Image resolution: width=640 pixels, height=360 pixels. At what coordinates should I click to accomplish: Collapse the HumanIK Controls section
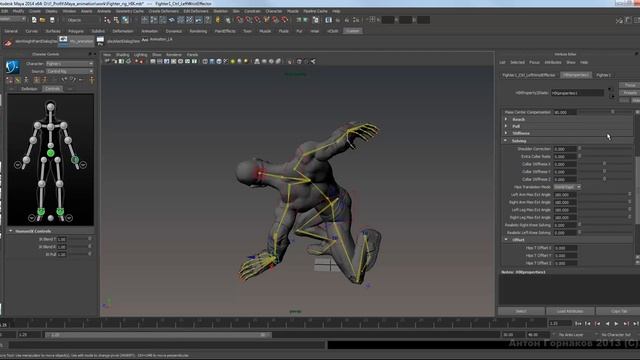11,231
